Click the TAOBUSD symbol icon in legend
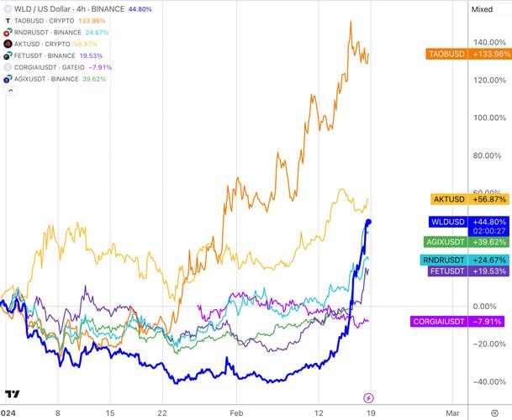Viewport: 512px width, 420px height. tap(8, 21)
